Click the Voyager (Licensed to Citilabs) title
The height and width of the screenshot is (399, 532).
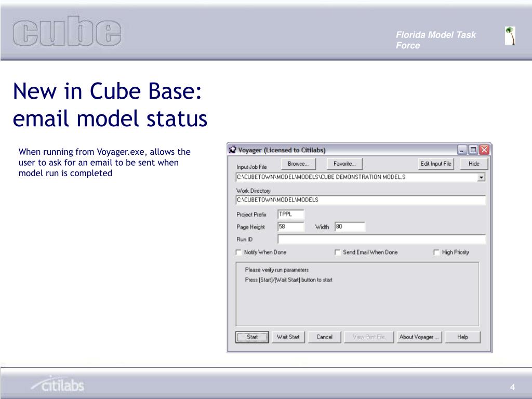click(282, 150)
